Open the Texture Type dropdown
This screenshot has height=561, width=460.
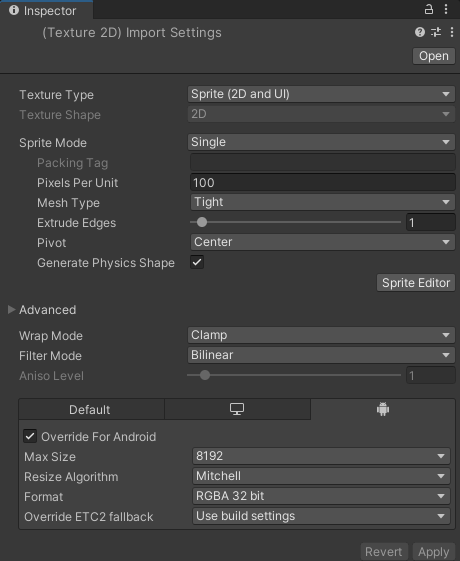point(321,94)
